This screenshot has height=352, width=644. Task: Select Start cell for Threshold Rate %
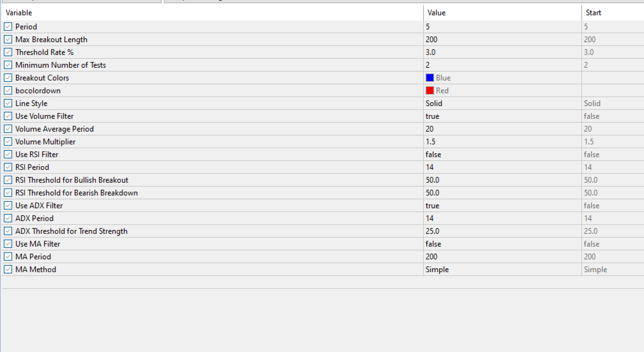point(613,52)
